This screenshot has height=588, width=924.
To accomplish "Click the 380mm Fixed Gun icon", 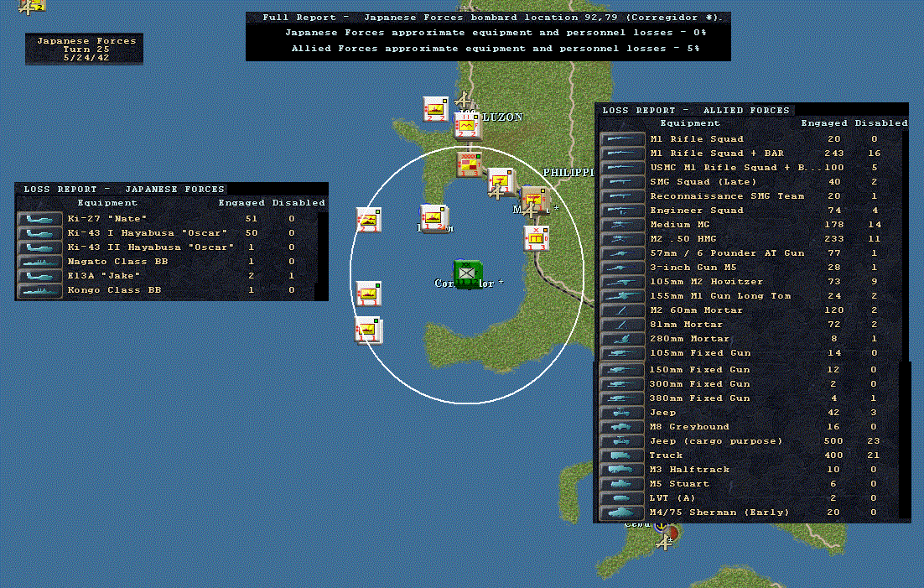I will (x=621, y=398).
